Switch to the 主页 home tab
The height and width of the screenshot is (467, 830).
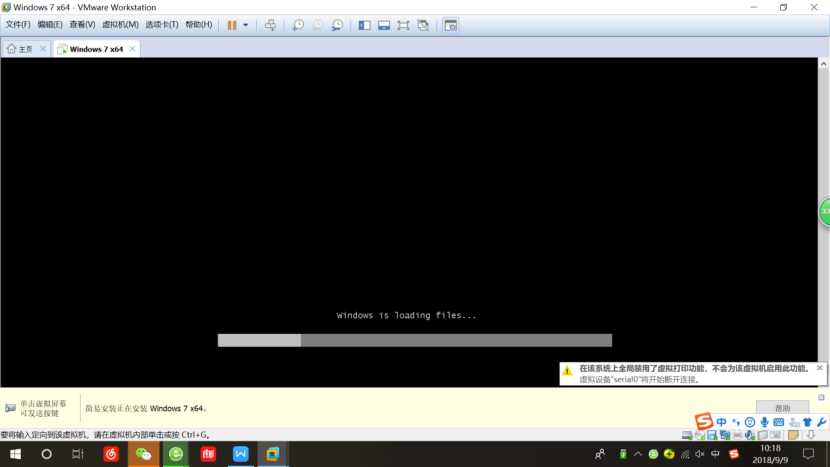[20, 49]
